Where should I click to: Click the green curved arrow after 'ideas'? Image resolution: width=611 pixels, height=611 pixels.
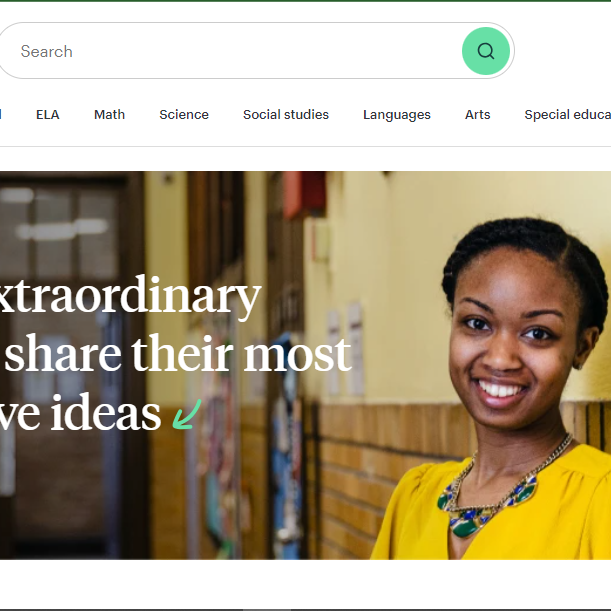(187, 414)
